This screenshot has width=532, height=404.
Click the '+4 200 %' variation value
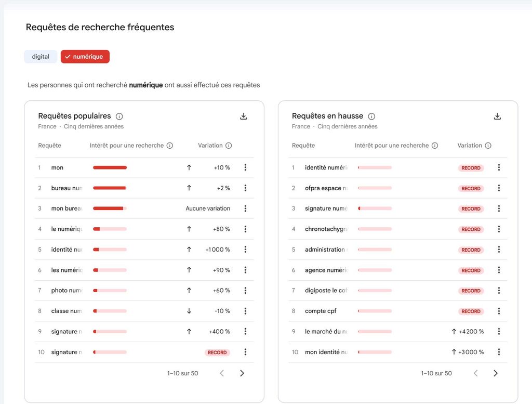(x=471, y=332)
